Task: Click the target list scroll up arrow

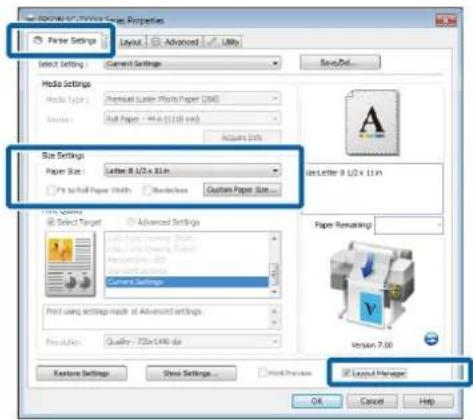Action: 275,238
